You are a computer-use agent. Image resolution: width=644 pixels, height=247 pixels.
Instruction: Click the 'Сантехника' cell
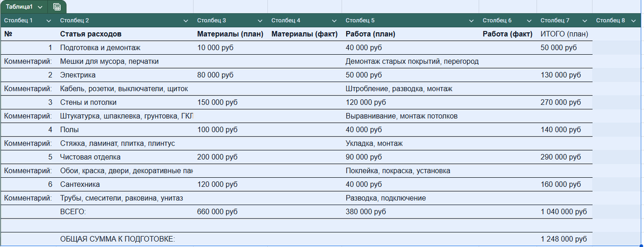tap(125, 184)
